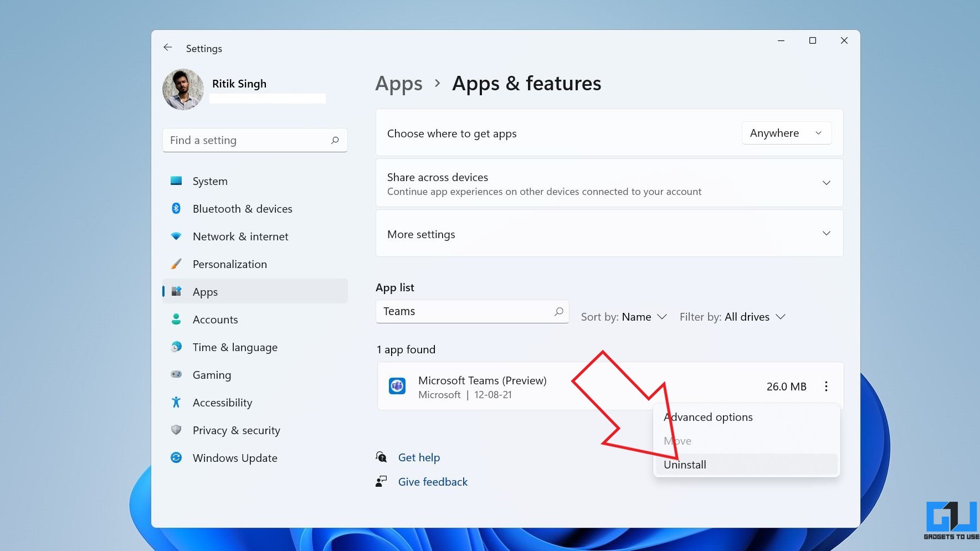Click the Personalization paintbrush icon
The image size is (980, 551).
coord(176,264)
